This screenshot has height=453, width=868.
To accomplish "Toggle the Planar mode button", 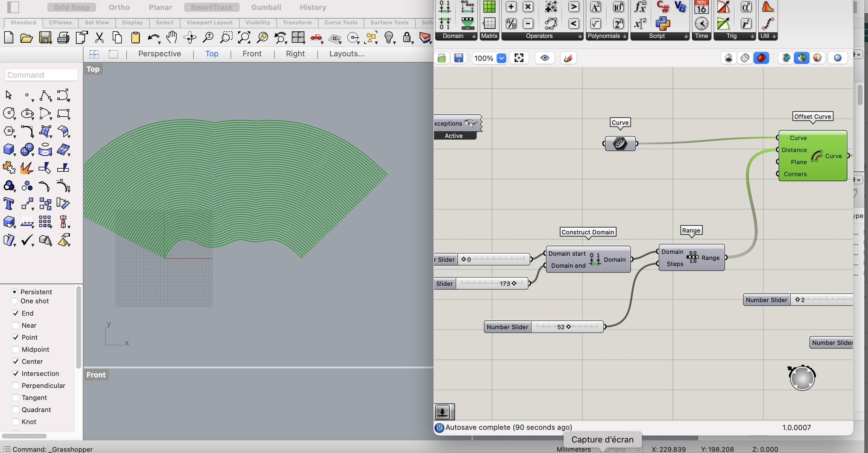I will 160,7.
